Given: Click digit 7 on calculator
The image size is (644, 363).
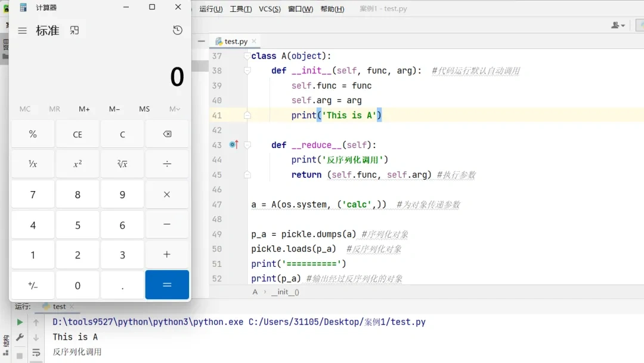Looking at the screenshot, I should (33, 195).
